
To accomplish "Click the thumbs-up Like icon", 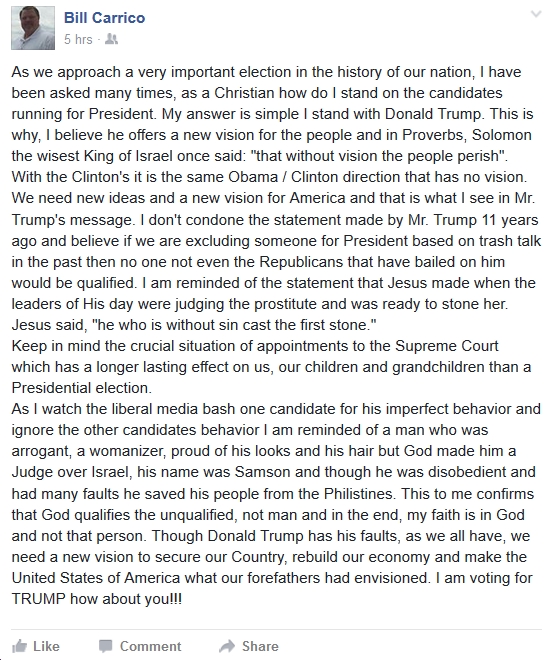I will point(19,646).
